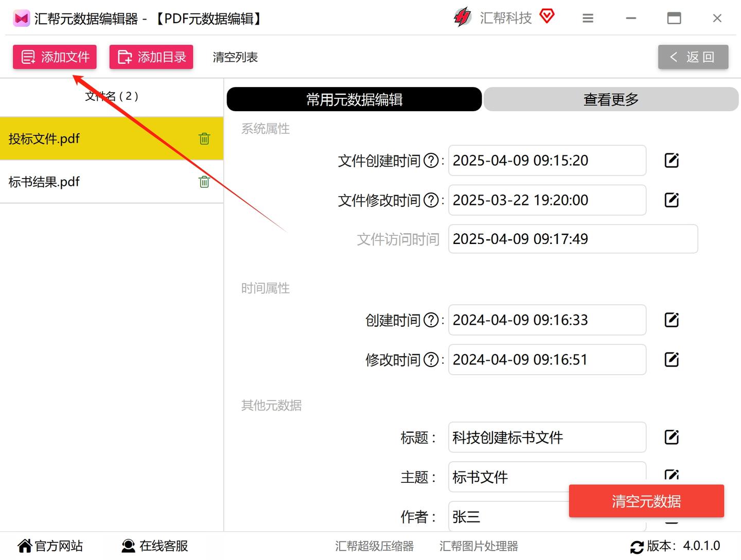The image size is (741, 560).
Task: Click the question mark next to 创建时间 (时间属性)
Action: point(431,321)
